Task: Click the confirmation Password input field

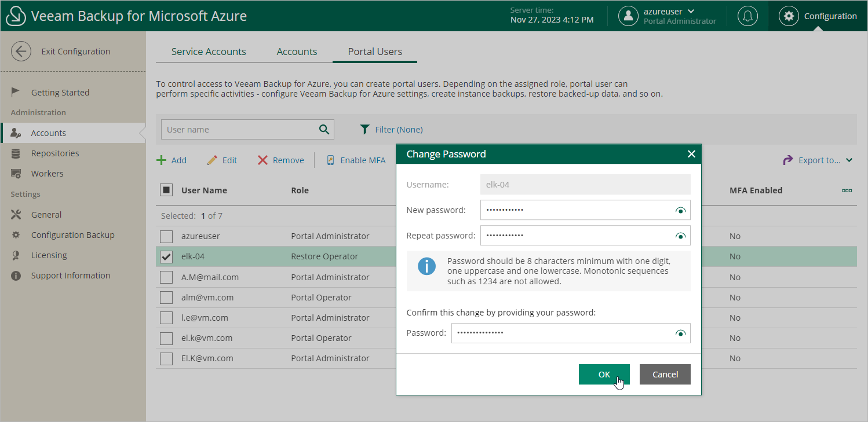Action: [x=571, y=333]
